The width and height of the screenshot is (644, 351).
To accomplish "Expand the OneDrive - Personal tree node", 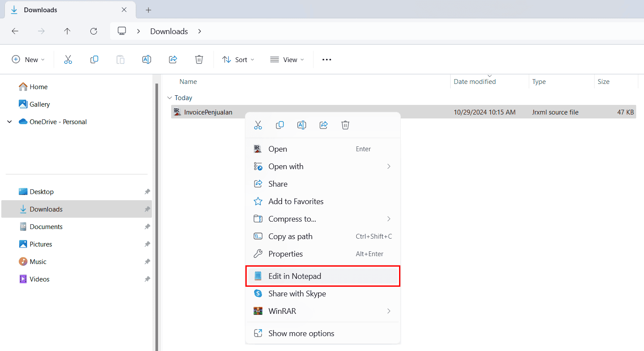I will pyautogui.click(x=10, y=122).
